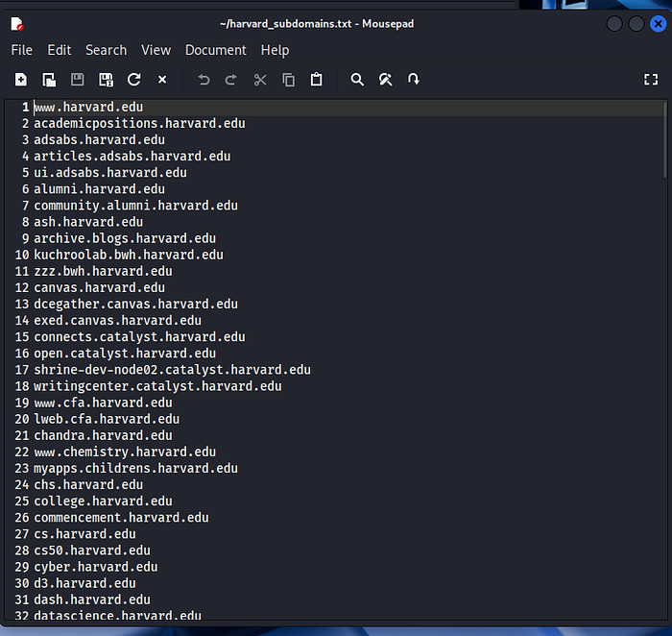Viewport: 672px width, 636px height.
Task: Click the Save As toolbar icon
Action: tap(106, 80)
